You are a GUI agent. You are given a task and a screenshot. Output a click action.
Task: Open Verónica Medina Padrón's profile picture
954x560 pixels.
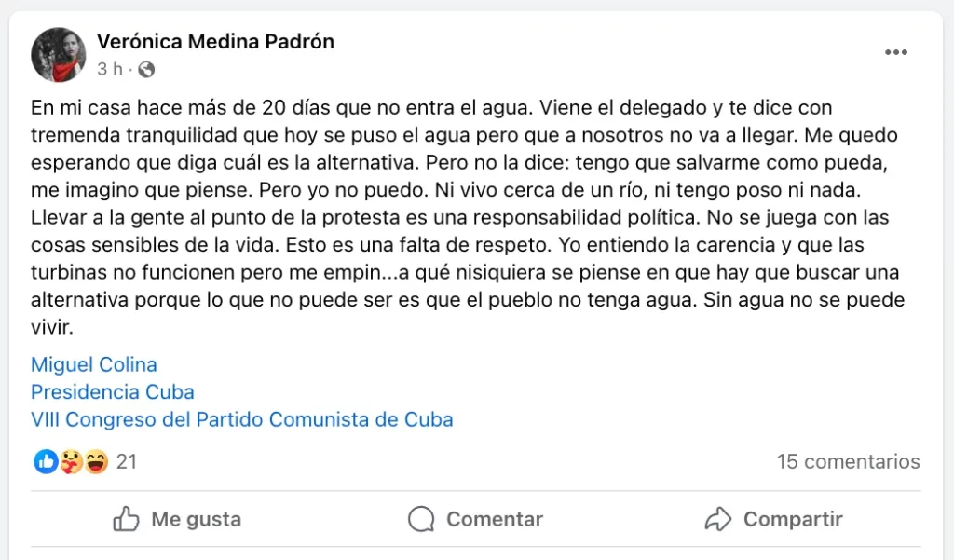(59, 55)
